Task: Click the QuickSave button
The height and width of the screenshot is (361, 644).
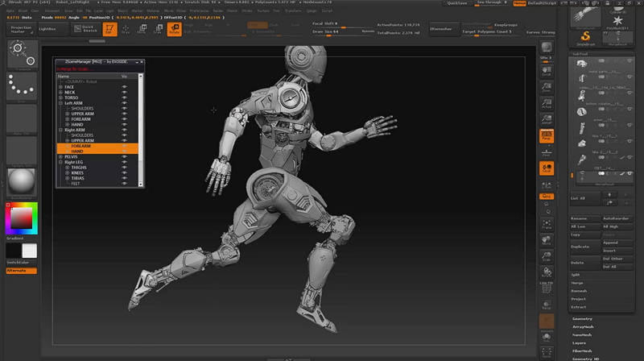Action: (x=456, y=3)
